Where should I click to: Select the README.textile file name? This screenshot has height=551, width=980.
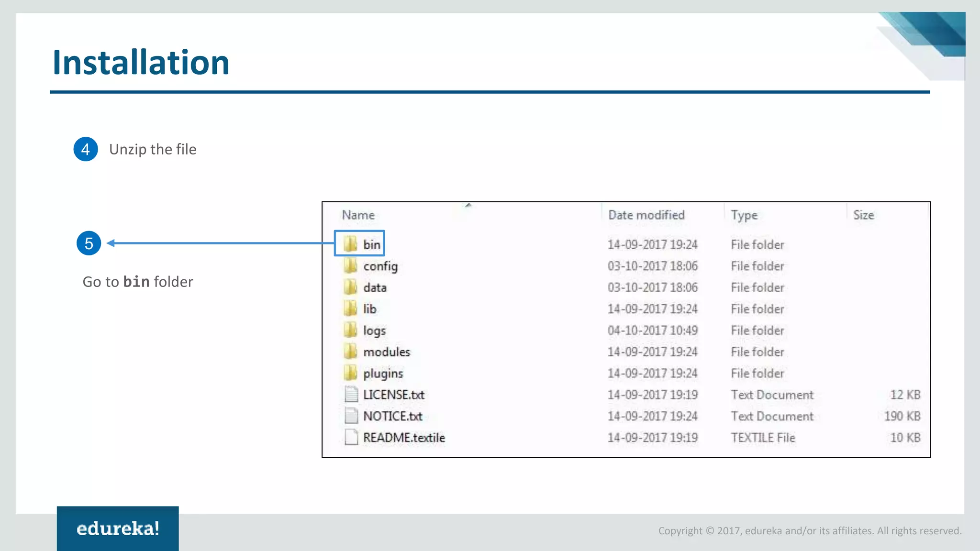click(x=404, y=438)
